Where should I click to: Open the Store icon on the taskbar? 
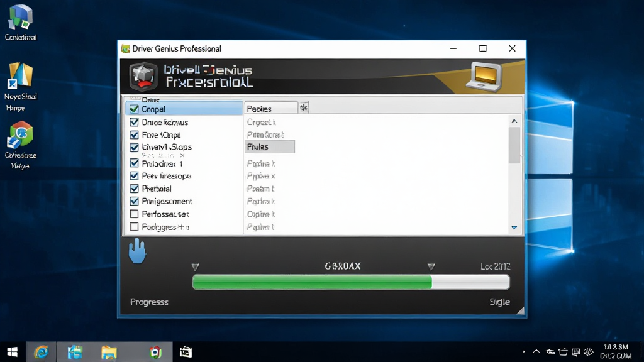(75, 352)
